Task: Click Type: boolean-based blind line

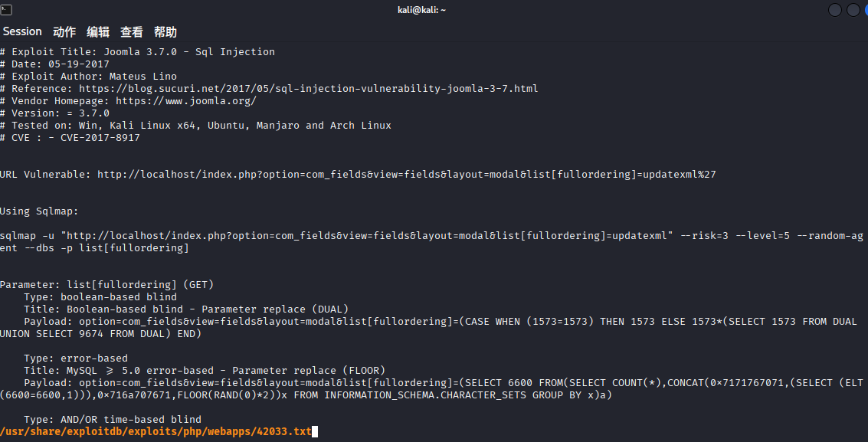Action: (100, 297)
